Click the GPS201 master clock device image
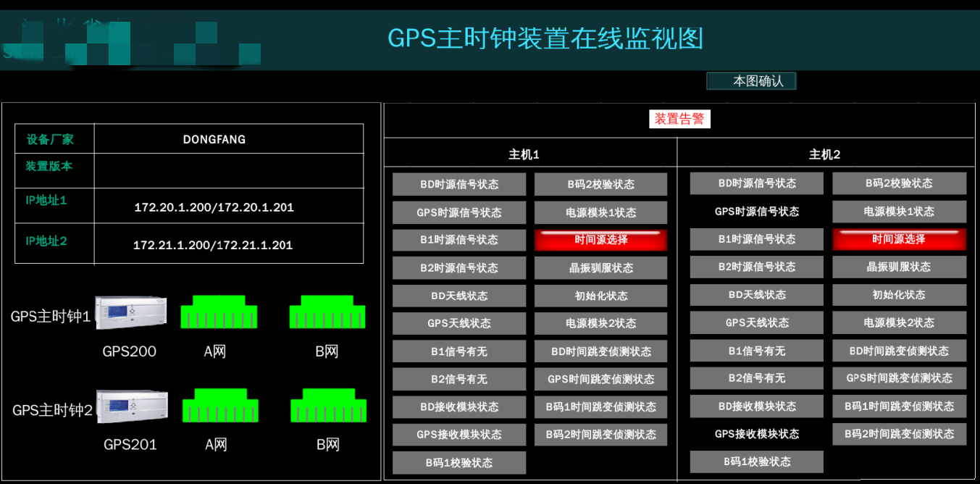This screenshot has height=484, width=980. (132, 406)
